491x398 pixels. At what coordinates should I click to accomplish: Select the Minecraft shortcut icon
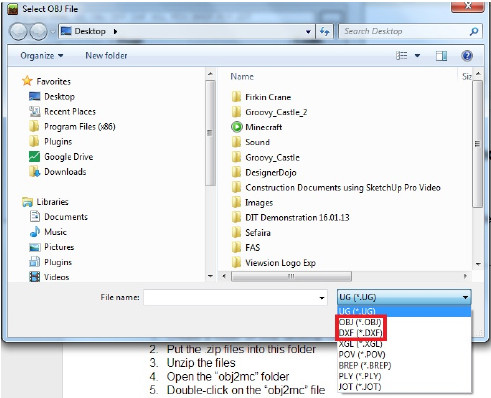click(236, 127)
